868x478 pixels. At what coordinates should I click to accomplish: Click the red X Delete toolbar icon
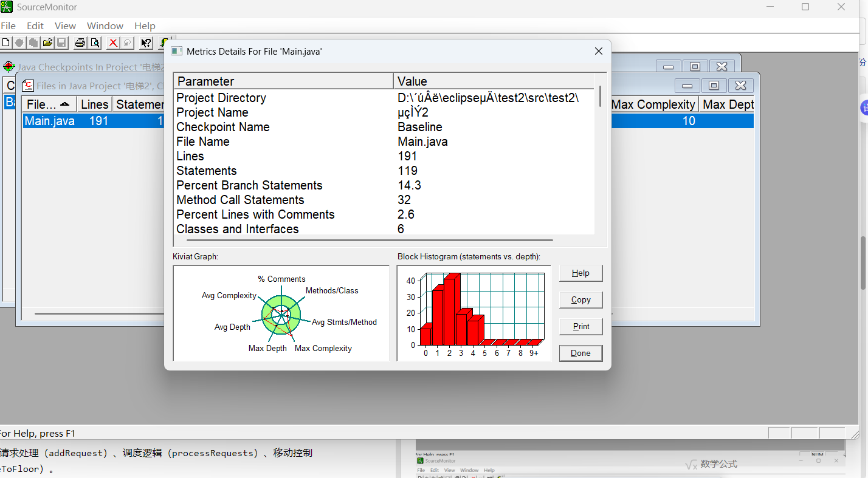[113, 43]
